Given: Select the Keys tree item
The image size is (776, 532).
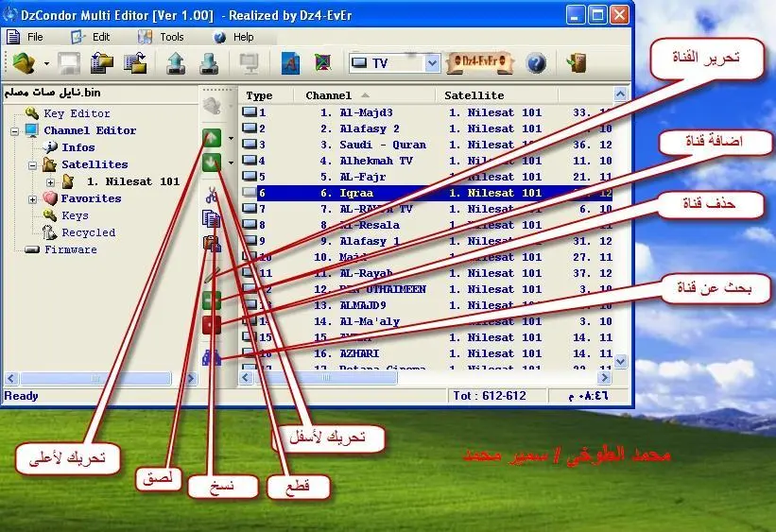Looking at the screenshot, I should click(75, 215).
